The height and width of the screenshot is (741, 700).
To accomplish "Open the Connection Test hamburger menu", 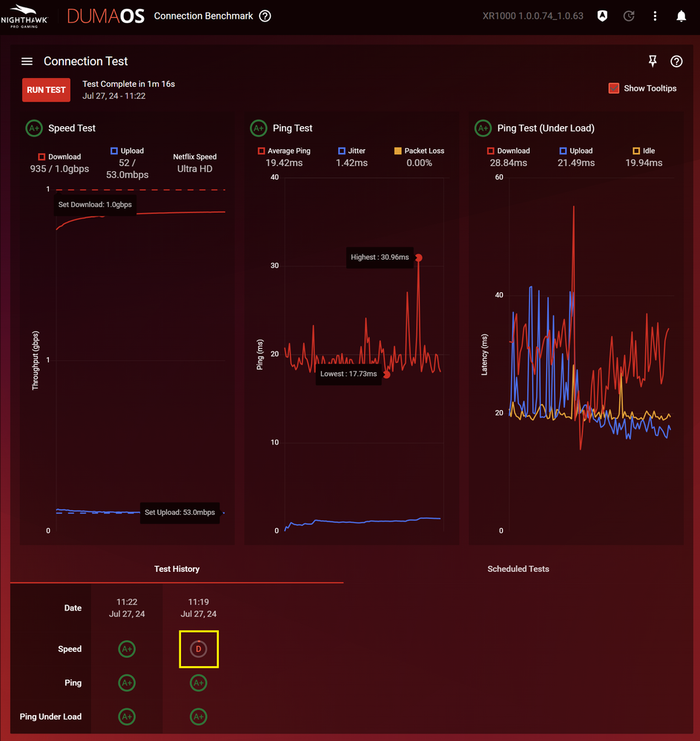I will click(x=27, y=61).
